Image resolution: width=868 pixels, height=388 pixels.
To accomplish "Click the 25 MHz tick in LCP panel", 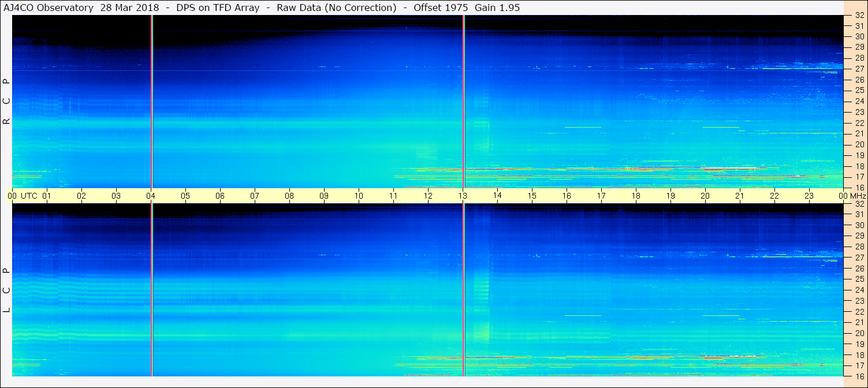I will [x=859, y=279].
